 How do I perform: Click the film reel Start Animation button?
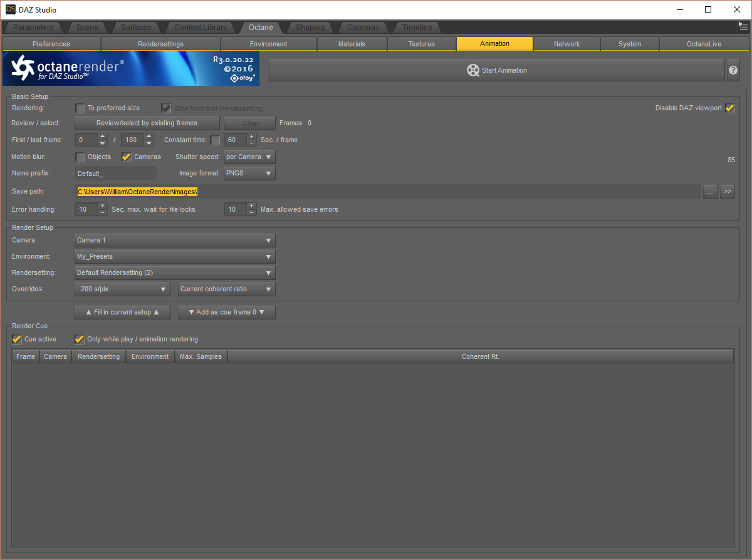tap(496, 71)
